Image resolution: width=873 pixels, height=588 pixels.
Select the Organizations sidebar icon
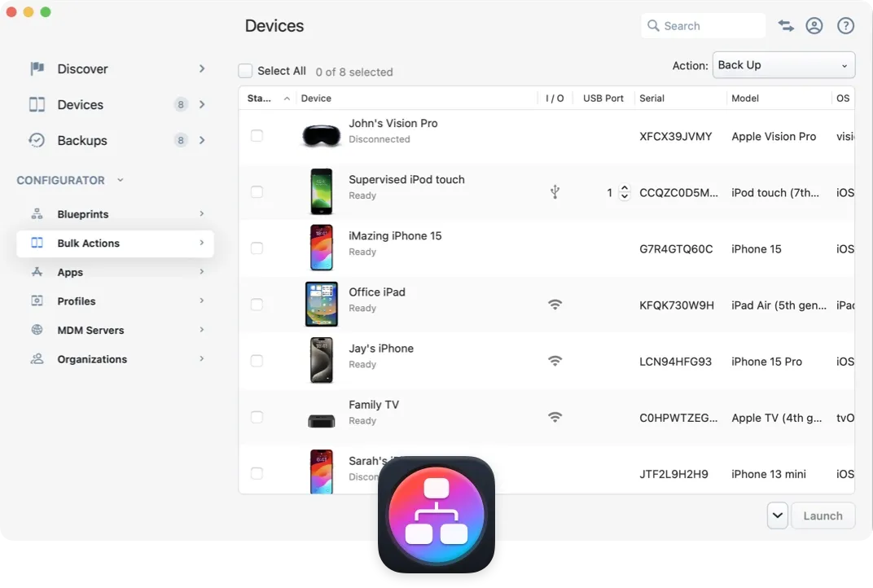tap(37, 358)
